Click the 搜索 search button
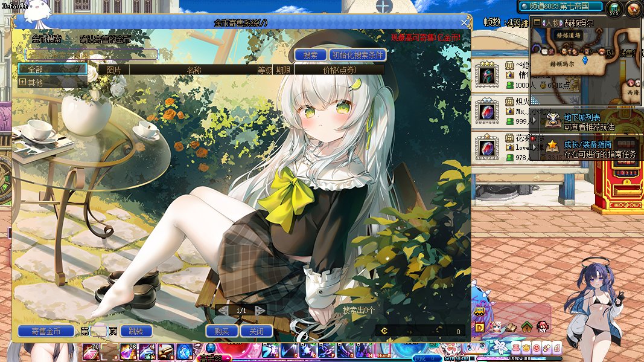Screen dimensions: 644x362 pyautogui.click(x=310, y=55)
